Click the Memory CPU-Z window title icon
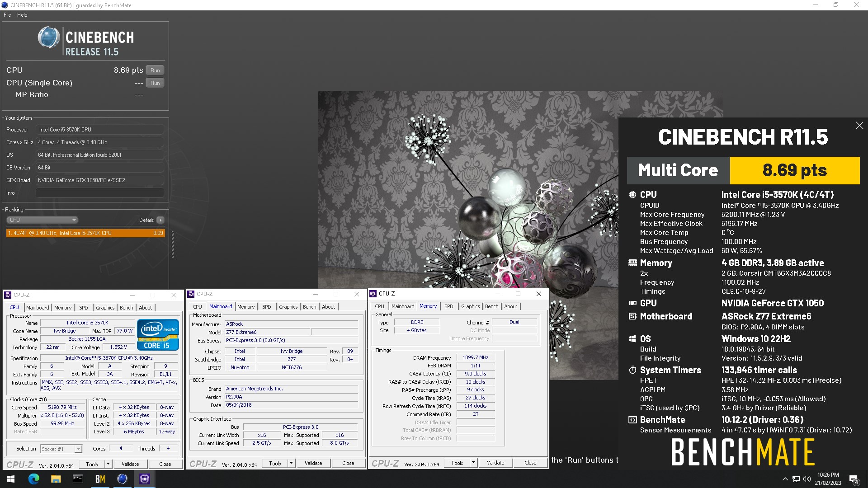Image resolution: width=868 pixels, height=488 pixels. (x=373, y=294)
